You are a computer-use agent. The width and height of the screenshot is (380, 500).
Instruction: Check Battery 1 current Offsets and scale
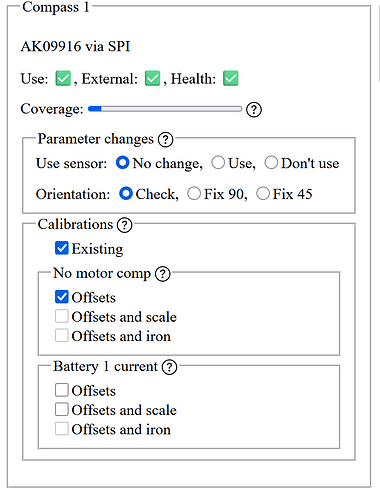coord(62,409)
